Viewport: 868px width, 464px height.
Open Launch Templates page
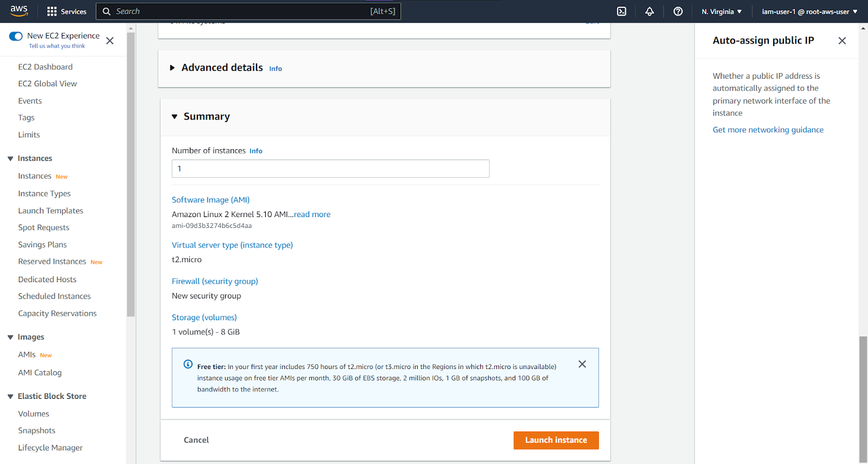pyautogui.click(x=50, y=211)
